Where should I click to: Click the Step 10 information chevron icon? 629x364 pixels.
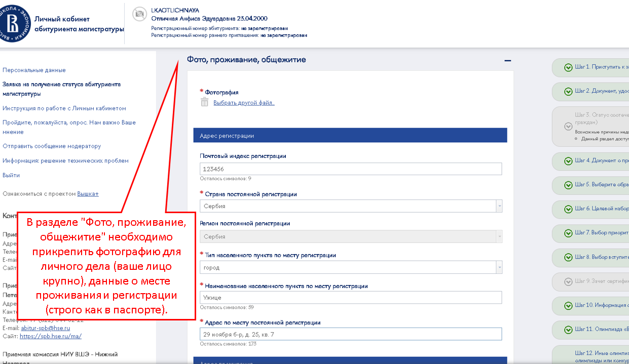568,306
